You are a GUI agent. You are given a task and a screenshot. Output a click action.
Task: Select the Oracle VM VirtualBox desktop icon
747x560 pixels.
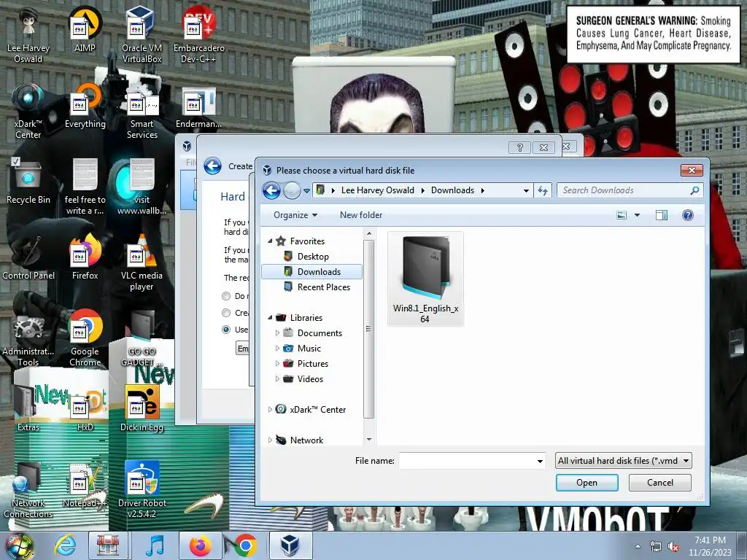point(142,34)
